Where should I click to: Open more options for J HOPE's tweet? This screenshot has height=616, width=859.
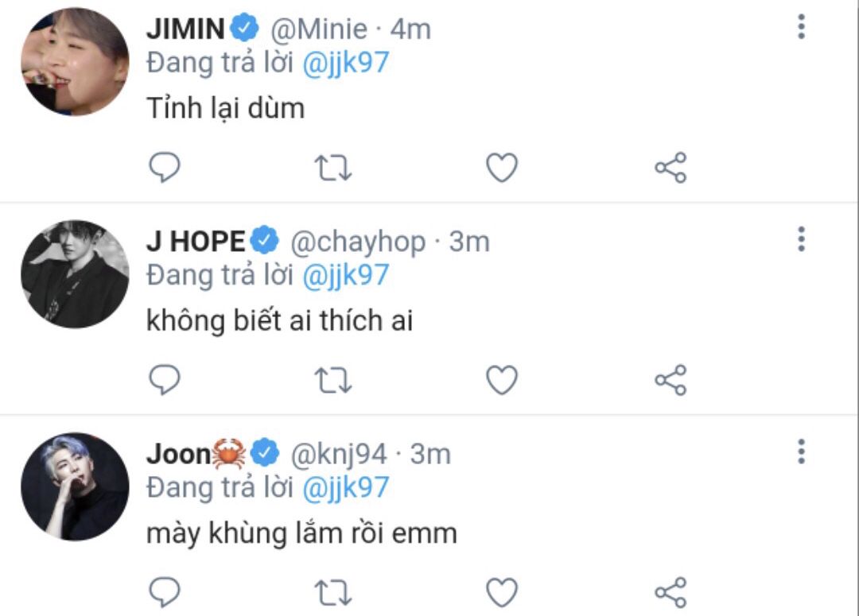801,238
